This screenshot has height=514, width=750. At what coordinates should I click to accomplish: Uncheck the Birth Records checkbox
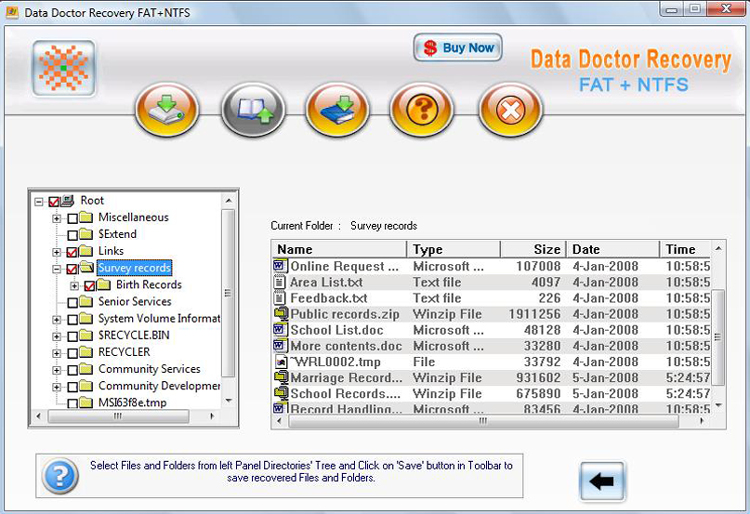pos(90,286)
